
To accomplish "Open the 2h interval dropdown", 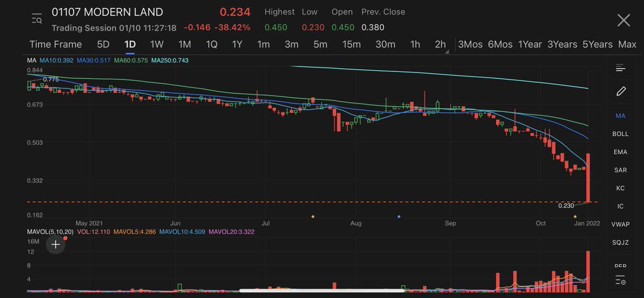I will (441, 45).
